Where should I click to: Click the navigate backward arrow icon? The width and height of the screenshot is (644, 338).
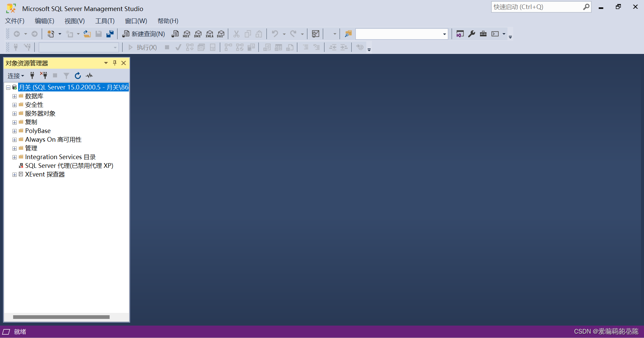(x=17, y=34)
